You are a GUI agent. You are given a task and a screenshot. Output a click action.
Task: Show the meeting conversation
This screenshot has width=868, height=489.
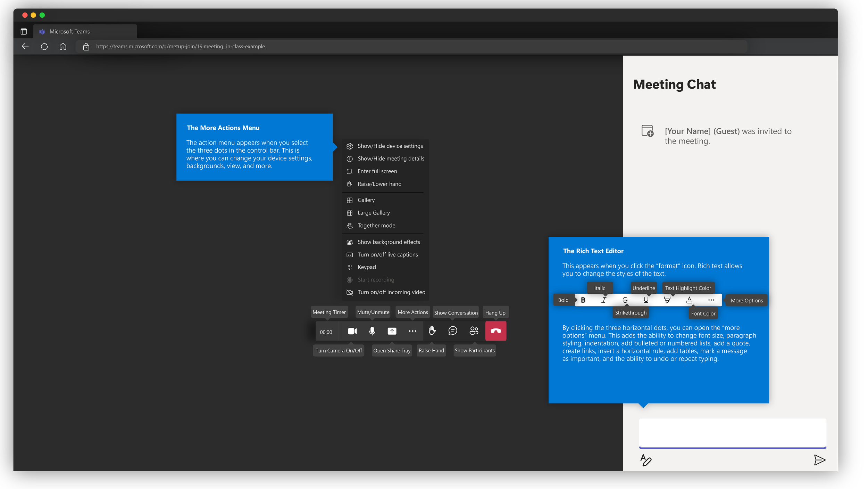452,331
